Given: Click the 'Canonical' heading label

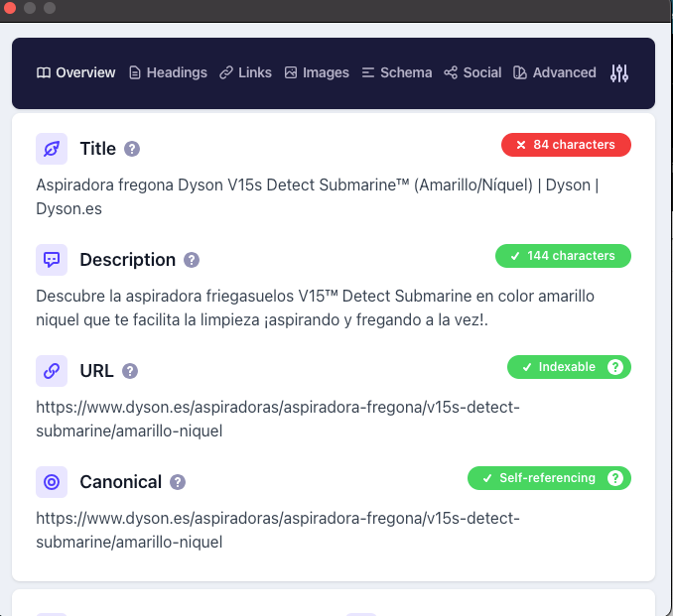Looking at the screenshot, I should [x=121, y=482].
